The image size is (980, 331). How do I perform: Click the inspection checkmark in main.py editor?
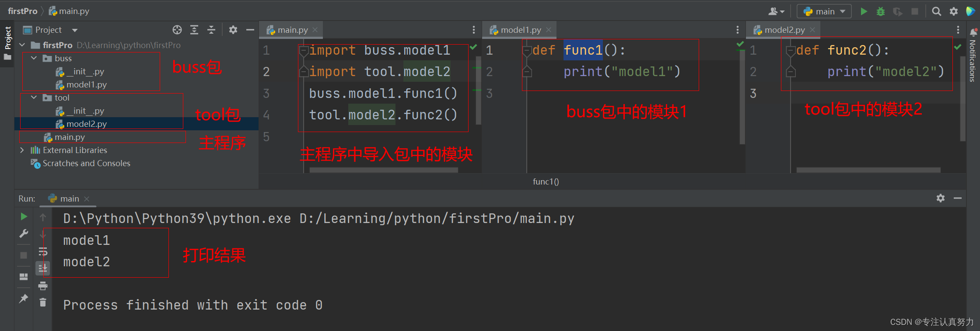pos(473,47)
